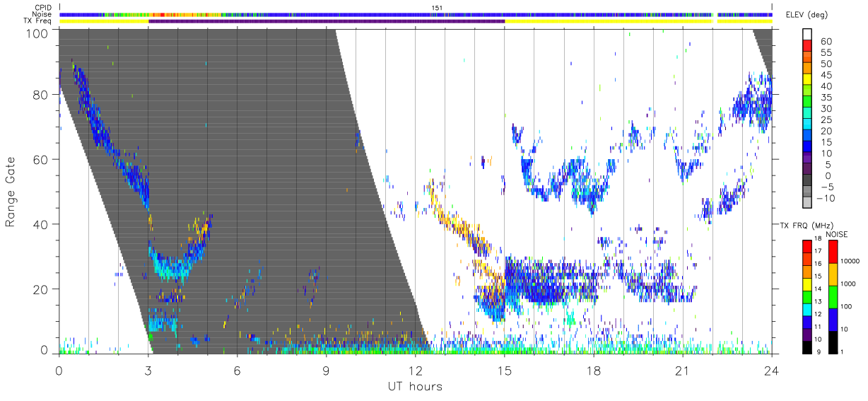Click the 24 tick on the UT hours axis

coord(771,371)
